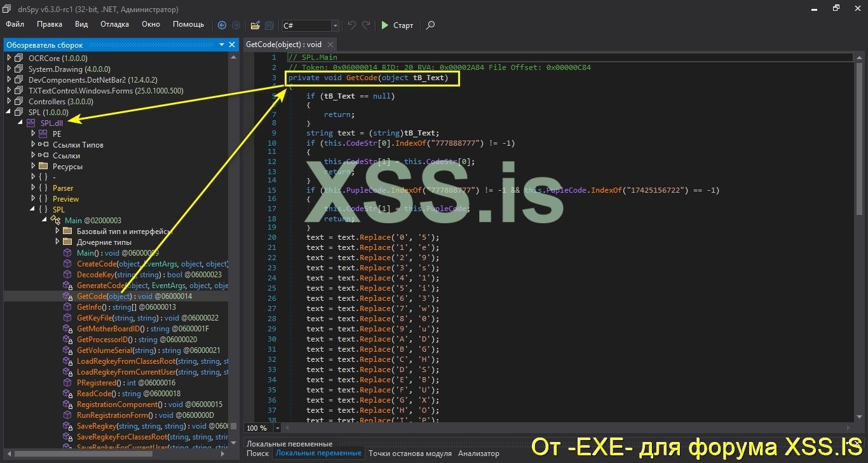Screen dimensions: 868x463
Task: Navigate back using the blue back arrow
Action: pos(222,25)
